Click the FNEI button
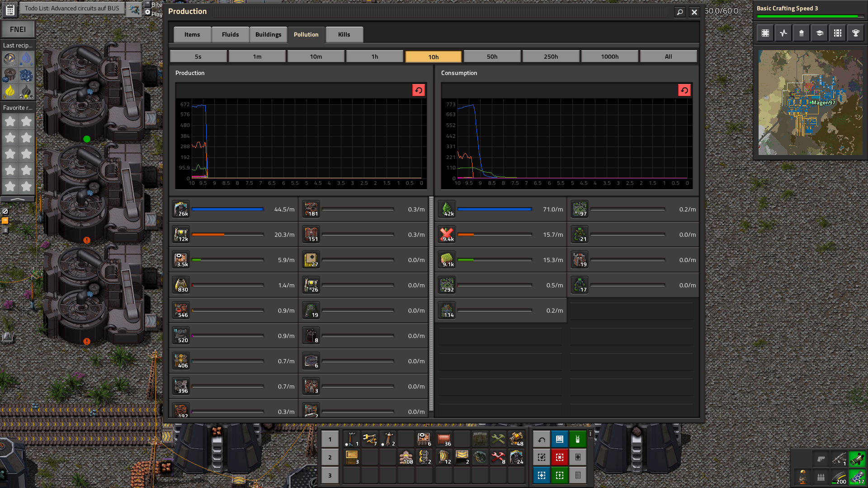Image resolution: width=868 pixels, height=488 pixels. pos(18,29)
